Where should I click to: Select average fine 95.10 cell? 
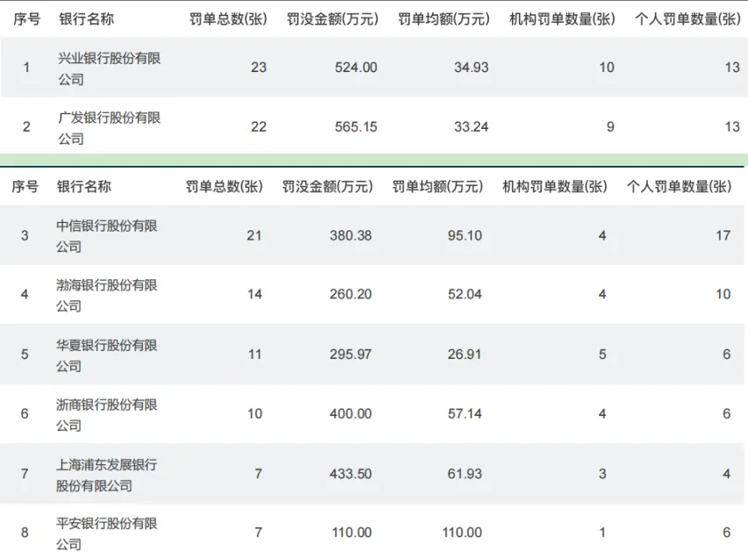pos(464,235)
